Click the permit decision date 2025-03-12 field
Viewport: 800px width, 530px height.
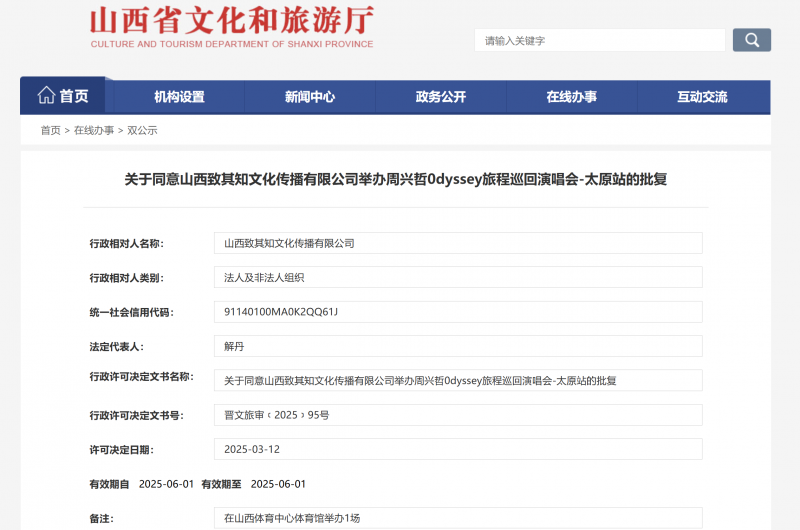[458, 449]
